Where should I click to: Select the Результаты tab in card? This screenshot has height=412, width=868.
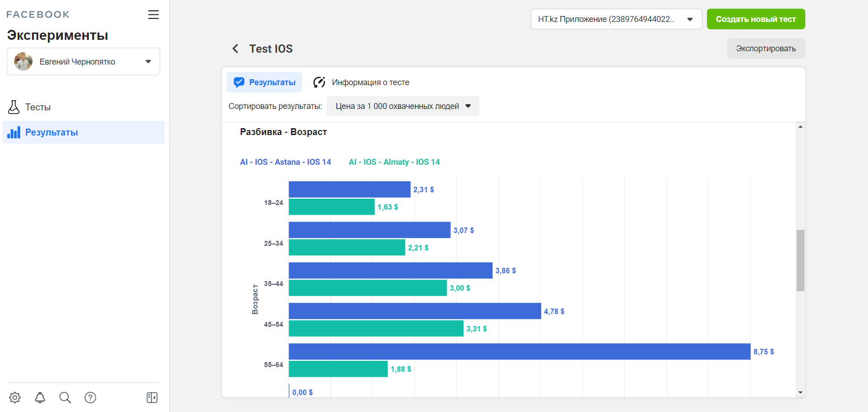[x=264, y=82]
